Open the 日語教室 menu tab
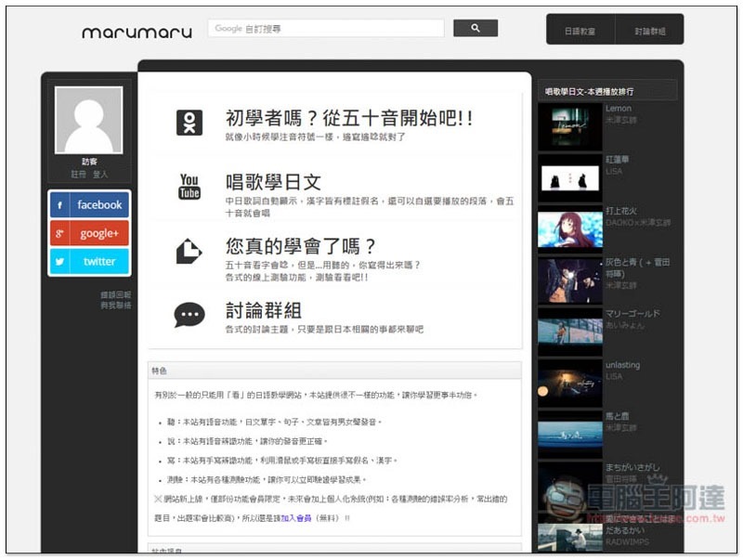Viewport: 743px width, 560px height. pyautogui.click(x=580, y=31)
